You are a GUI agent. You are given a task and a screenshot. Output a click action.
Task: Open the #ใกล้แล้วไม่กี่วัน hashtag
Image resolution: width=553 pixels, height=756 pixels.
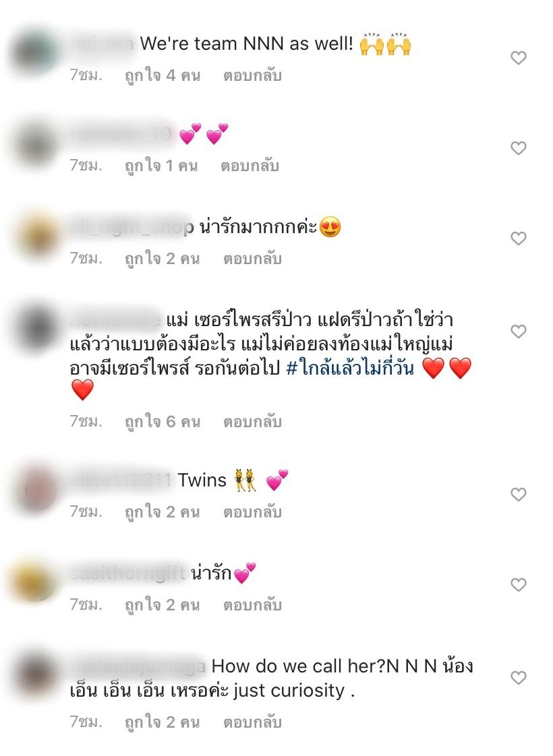(350, 369)
